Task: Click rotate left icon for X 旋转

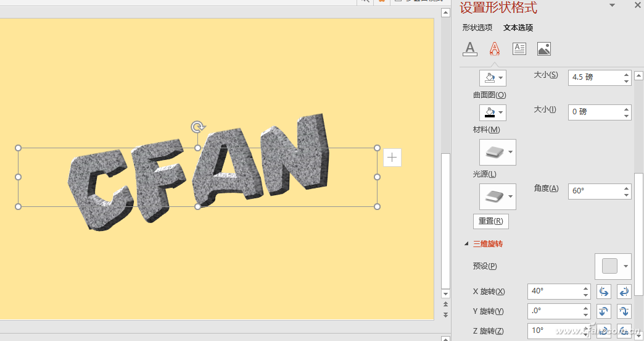Action: click(603, 292)
